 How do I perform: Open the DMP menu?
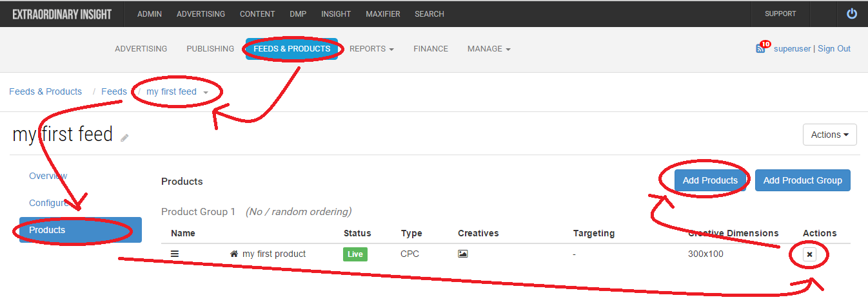(x=298, y=14)
